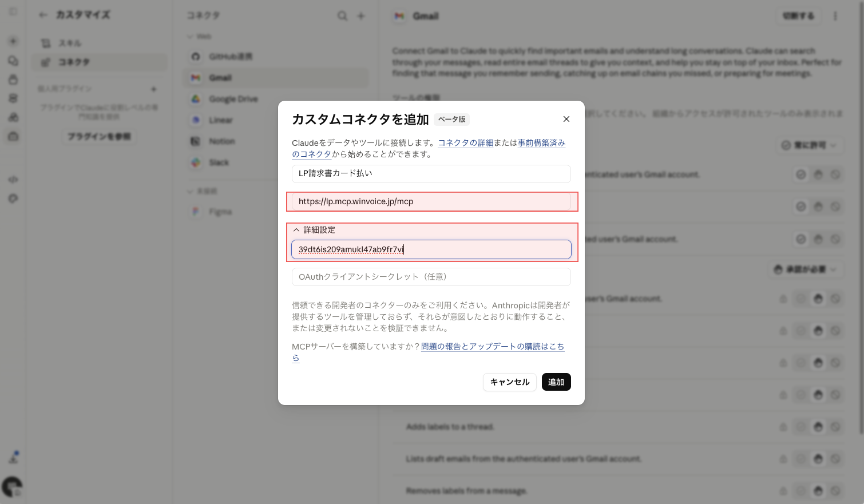Always allow the 'Lists draft emails' tool
This screenshot has width=864, height=504.
[x=801, y=459]
